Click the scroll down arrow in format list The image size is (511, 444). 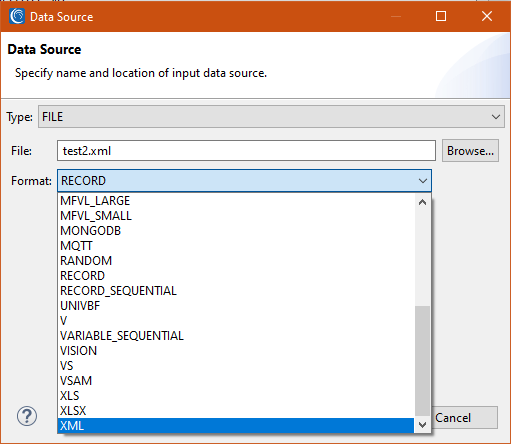[x=422, y=425]
